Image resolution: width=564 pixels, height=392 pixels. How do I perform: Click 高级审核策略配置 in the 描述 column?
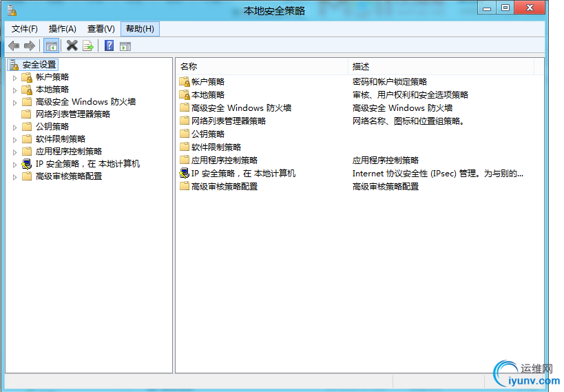click(x=386, y=187)
